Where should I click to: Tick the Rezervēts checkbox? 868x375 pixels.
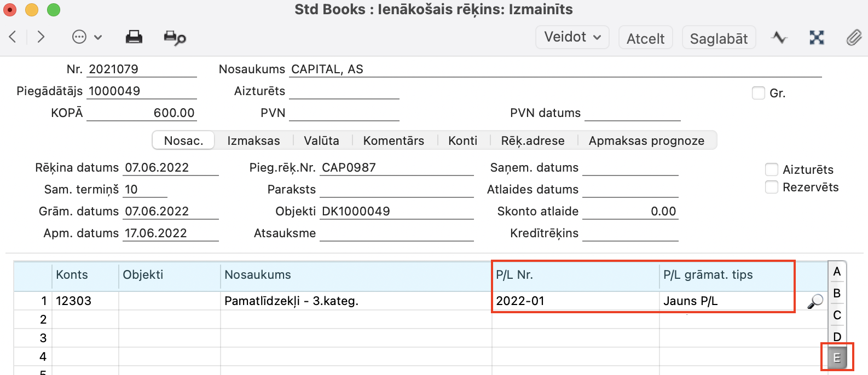click(x=772, y=187)
